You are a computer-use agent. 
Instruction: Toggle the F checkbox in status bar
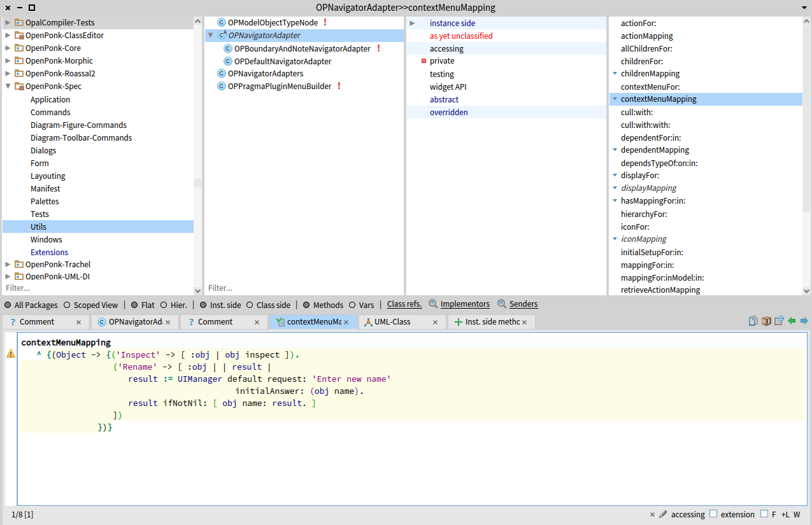tap(764, 514)
